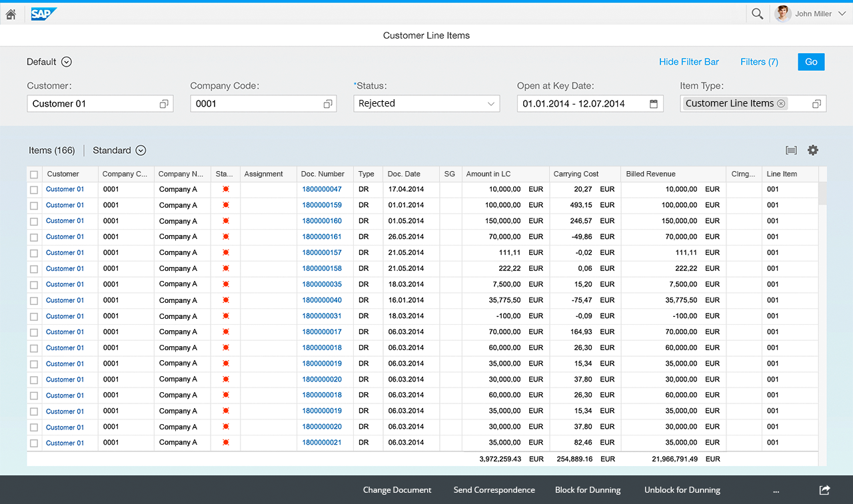
Task: Go to the home page icon
Action: click(11, 13)
